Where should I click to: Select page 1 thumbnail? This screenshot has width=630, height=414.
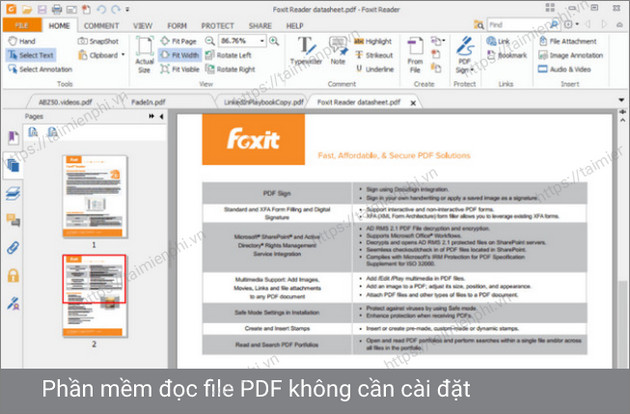95,197
